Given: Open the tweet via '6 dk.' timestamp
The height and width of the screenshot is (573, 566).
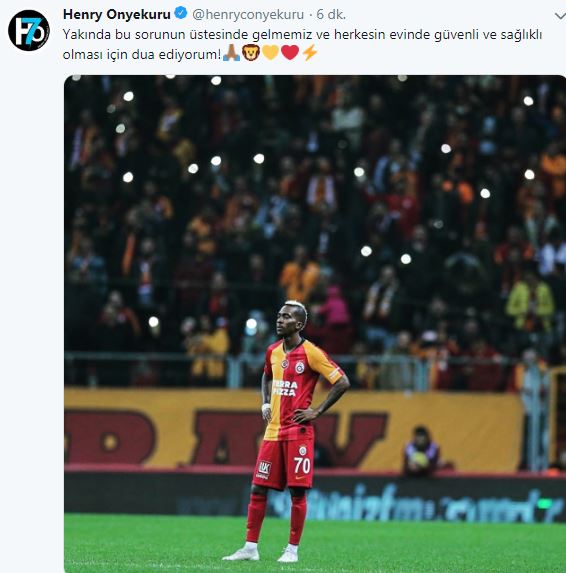Looking at the screenshot, I should [x=331, y=15].
